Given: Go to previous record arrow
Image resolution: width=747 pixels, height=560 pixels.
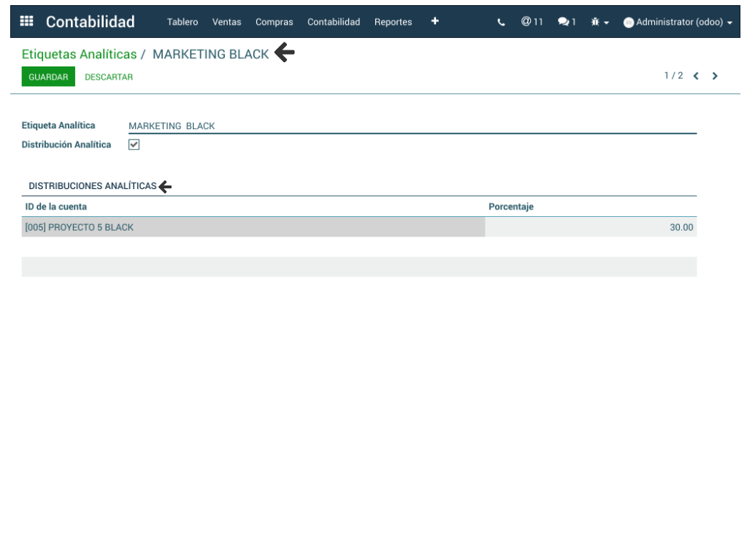Looking at the screenshot, I should [696, 76].
